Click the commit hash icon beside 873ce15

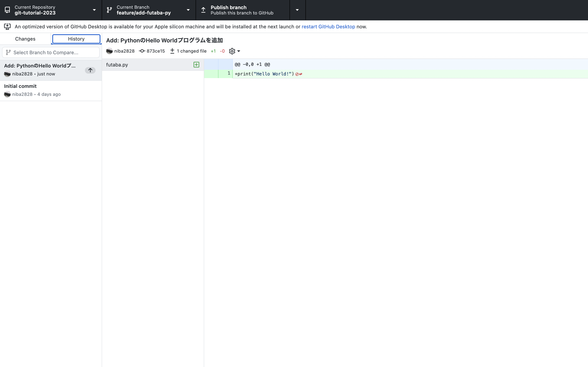(x=142, y=51)
